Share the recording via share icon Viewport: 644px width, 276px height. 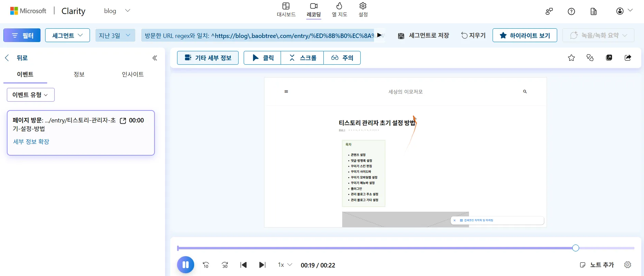628,58
